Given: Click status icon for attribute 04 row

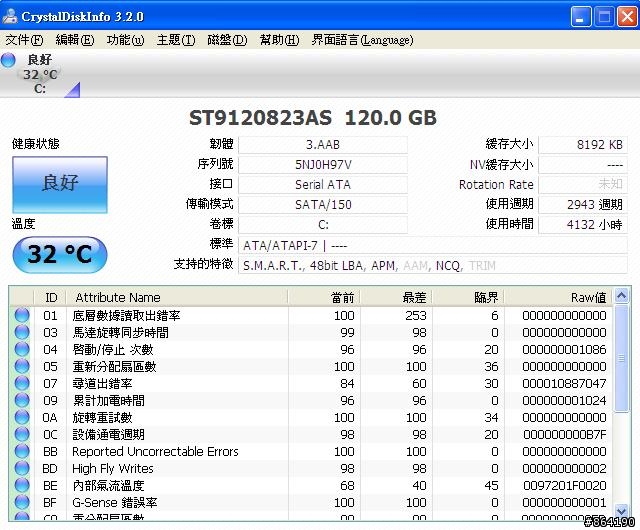Looking at the screenshot, I should [22, 350].
